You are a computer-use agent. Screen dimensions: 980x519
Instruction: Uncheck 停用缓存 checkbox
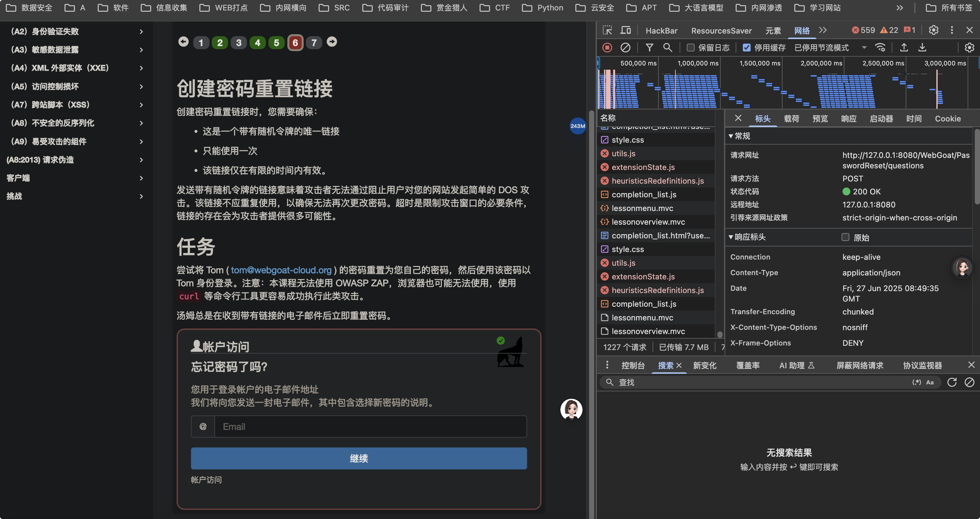point(746,48)
